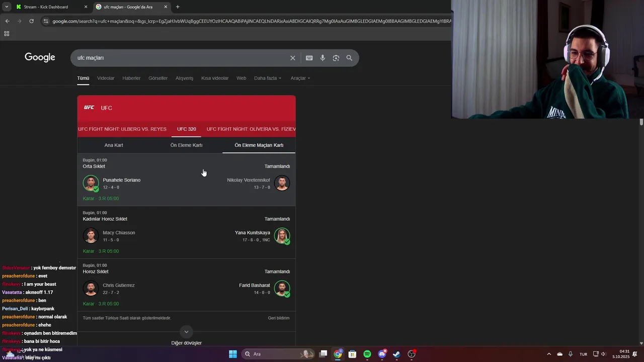Click fighter name Farid Basharat
644x362 pixels.
[255, 286]
